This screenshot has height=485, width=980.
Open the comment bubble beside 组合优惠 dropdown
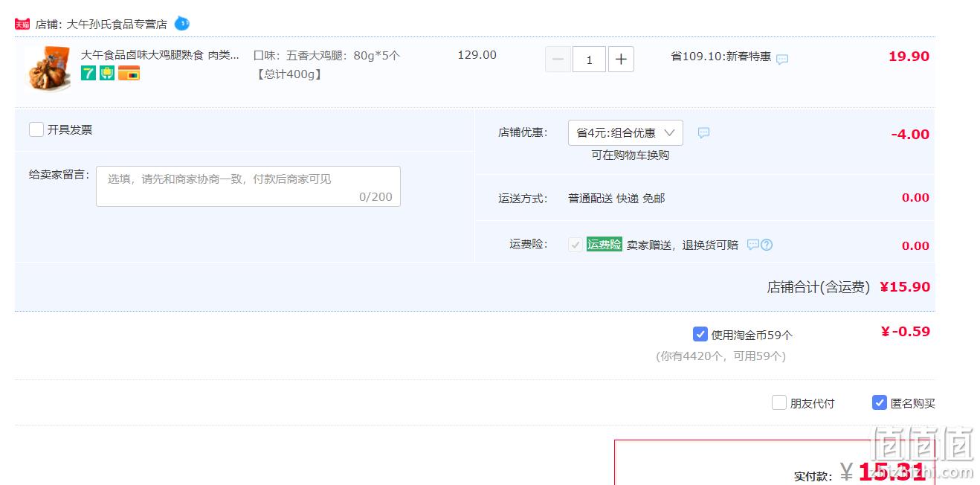click(x=703, y=132)
